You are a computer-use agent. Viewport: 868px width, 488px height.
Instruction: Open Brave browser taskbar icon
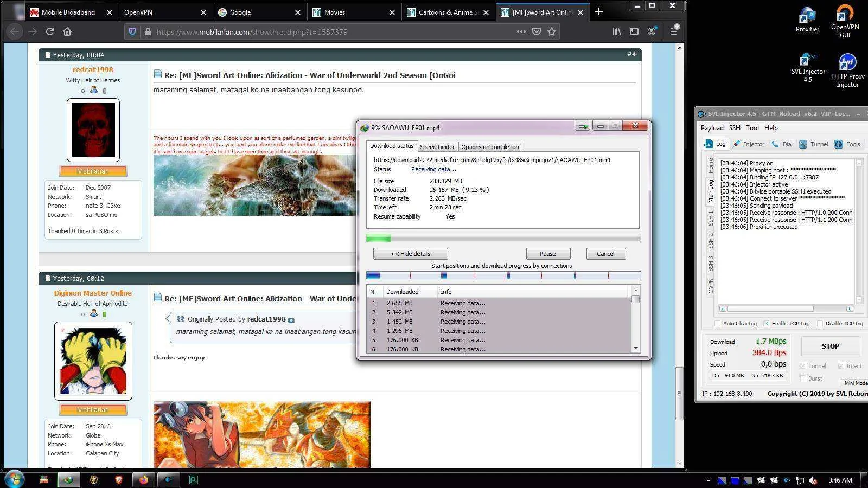[119, 480]
